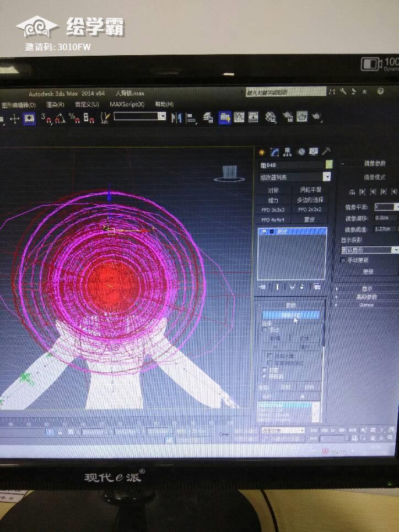Enable the 顶点 vertices checkbox
The height and width of the screenshot is (532, 399).
click(265, 330)
